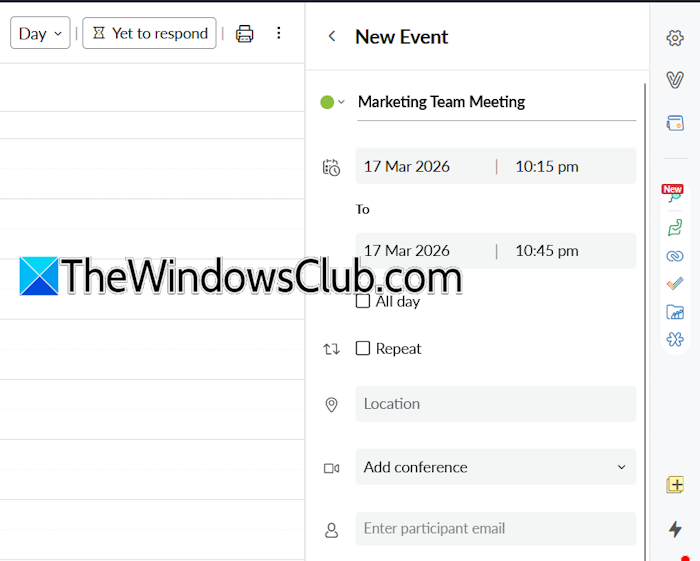Click the video camera conference icon
The image size is (700, 561).
coord(331,468)
